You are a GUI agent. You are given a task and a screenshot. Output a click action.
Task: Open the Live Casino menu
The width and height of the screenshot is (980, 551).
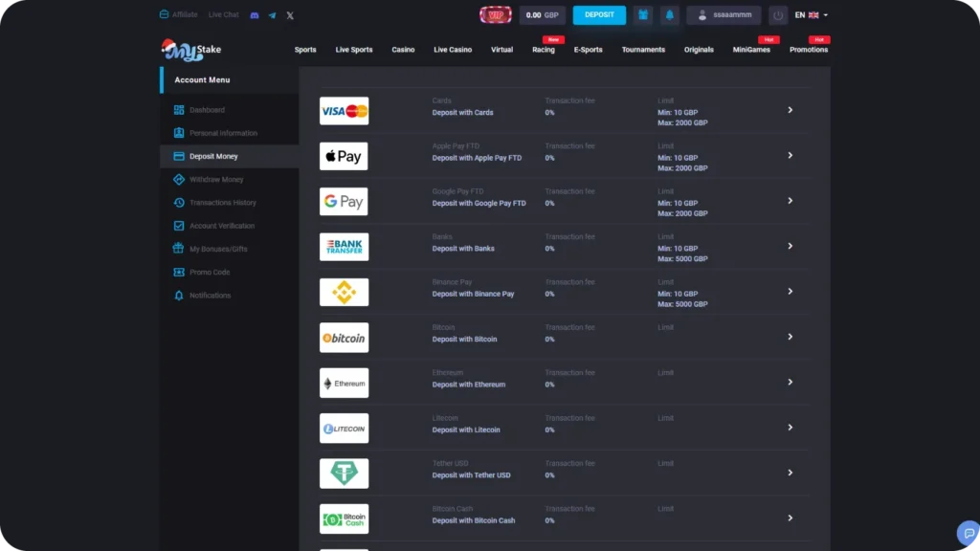click(453, 50)
